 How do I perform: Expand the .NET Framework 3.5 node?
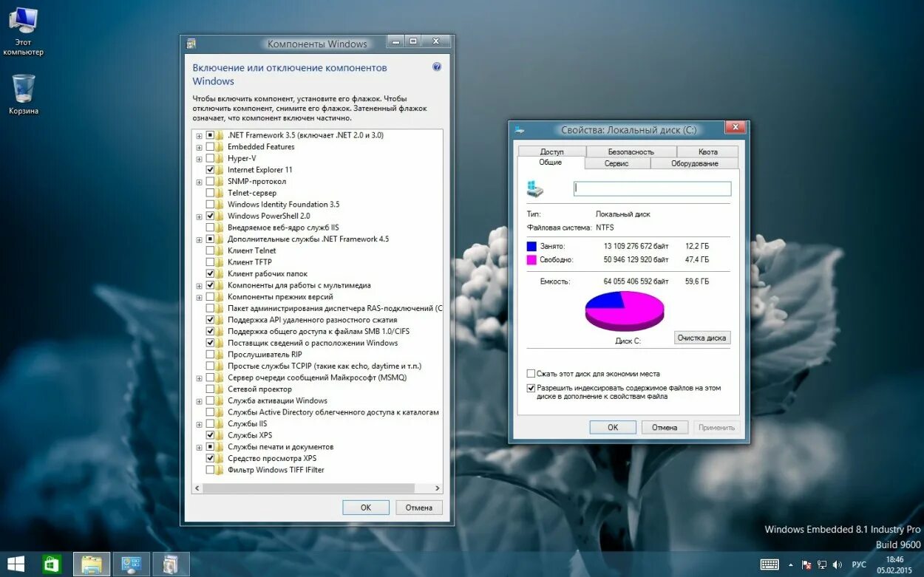pyautogui.click(x=199, y=135)
